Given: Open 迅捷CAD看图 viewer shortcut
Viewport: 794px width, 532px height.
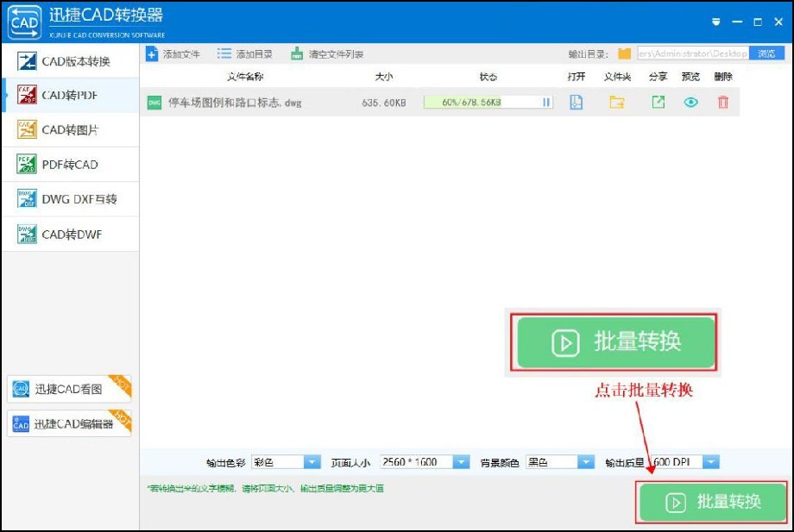Looking at the screenshot, I should (x=68, y=389).
